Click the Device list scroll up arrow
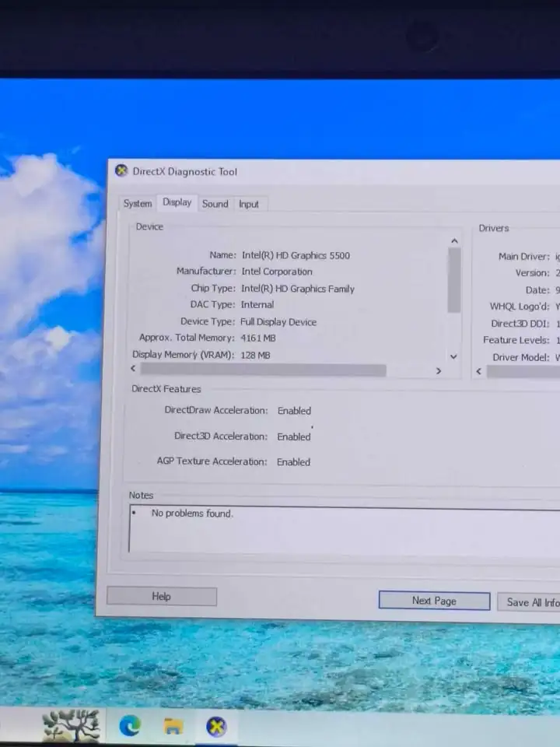560x747 pixels. click(454, 241)
